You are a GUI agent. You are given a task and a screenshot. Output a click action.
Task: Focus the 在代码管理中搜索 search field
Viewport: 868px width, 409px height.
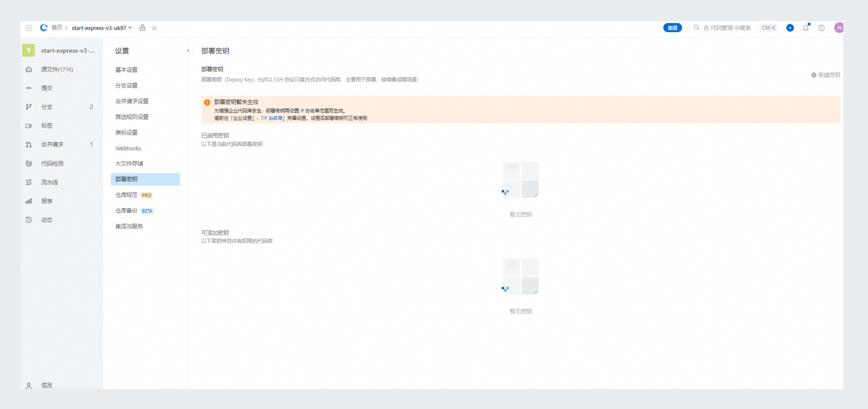click(727, 28)
